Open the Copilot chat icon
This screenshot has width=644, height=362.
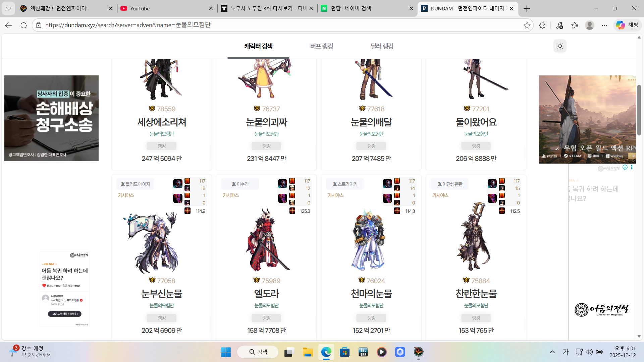point(620,25)
